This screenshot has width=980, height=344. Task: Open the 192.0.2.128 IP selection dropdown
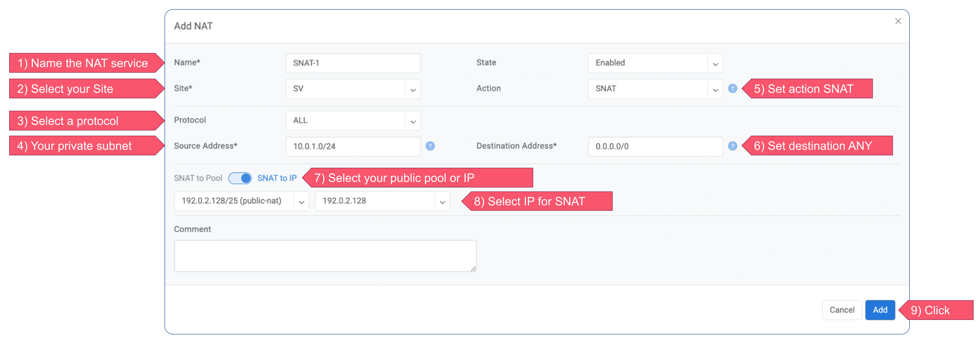point(382,201)
